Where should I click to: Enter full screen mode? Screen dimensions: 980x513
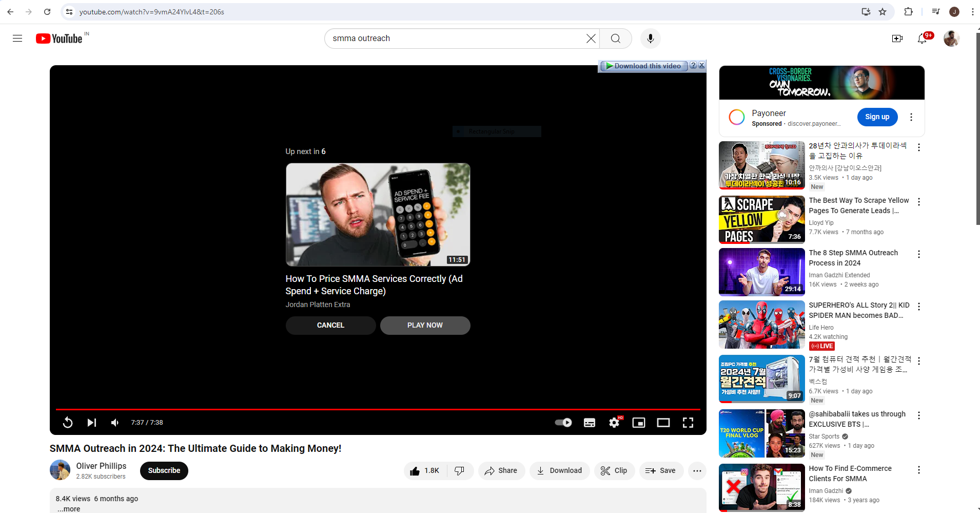pyautogui.click(x=688, y=423)
